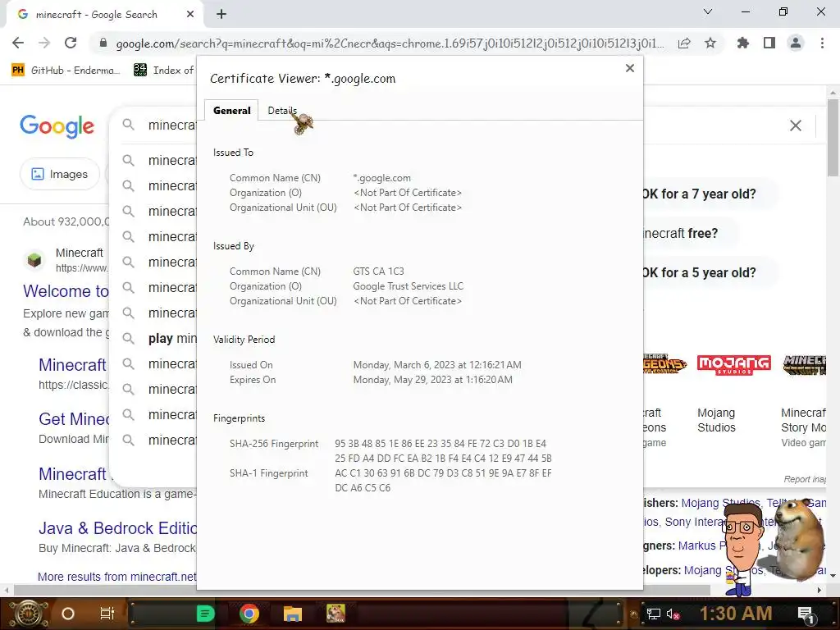Close the Certificate Viewer dialog
This screenshot has width=840, height=630.
(630, 68)
